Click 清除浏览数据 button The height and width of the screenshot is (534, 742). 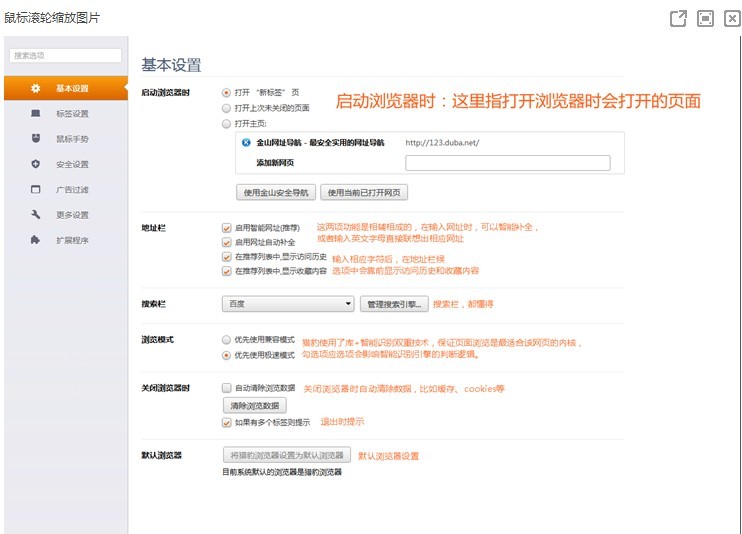tap(255, 405)
